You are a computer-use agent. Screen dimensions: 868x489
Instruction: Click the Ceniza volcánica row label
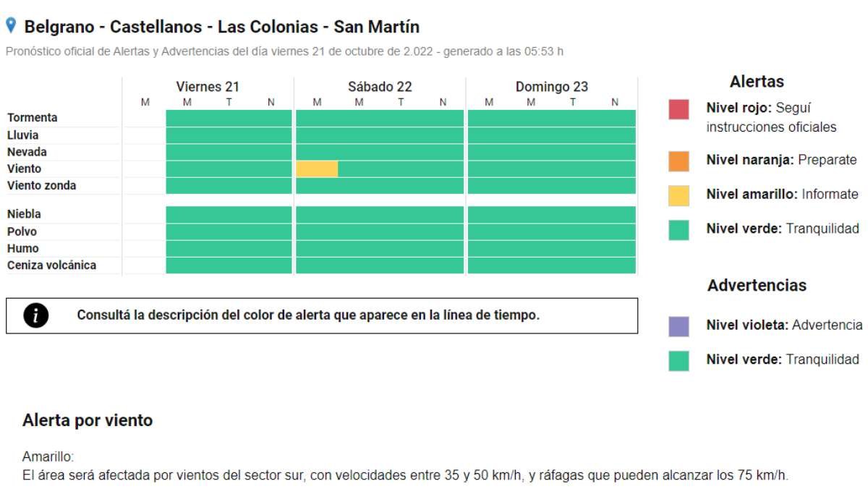click(x=51, y=265)
